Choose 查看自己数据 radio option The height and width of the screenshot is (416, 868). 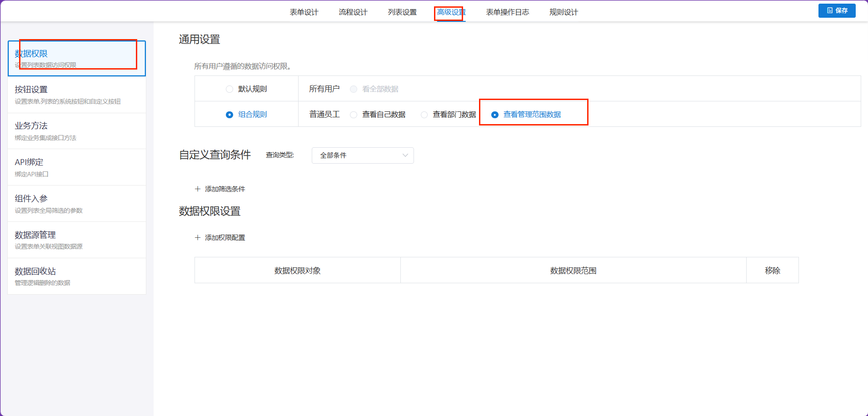coord(354,115)
